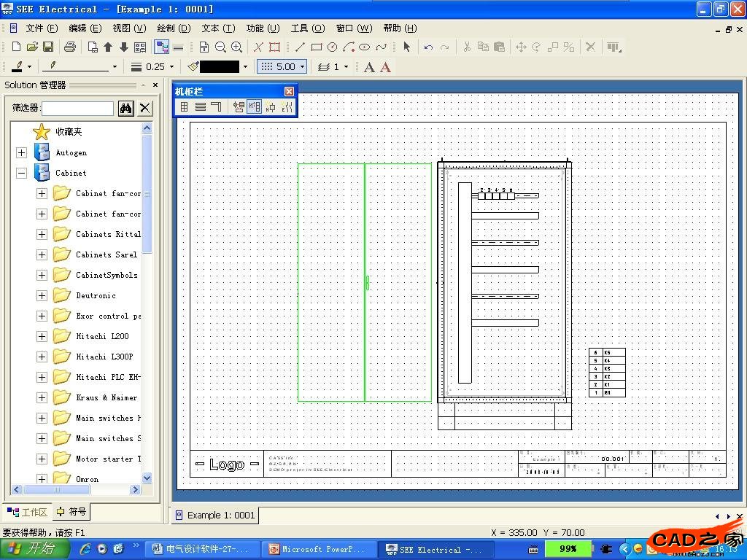This screenshot has width=747, height=560.
Task: Toggle the highlighted tree view toolbar button
Action: point(162,47)
